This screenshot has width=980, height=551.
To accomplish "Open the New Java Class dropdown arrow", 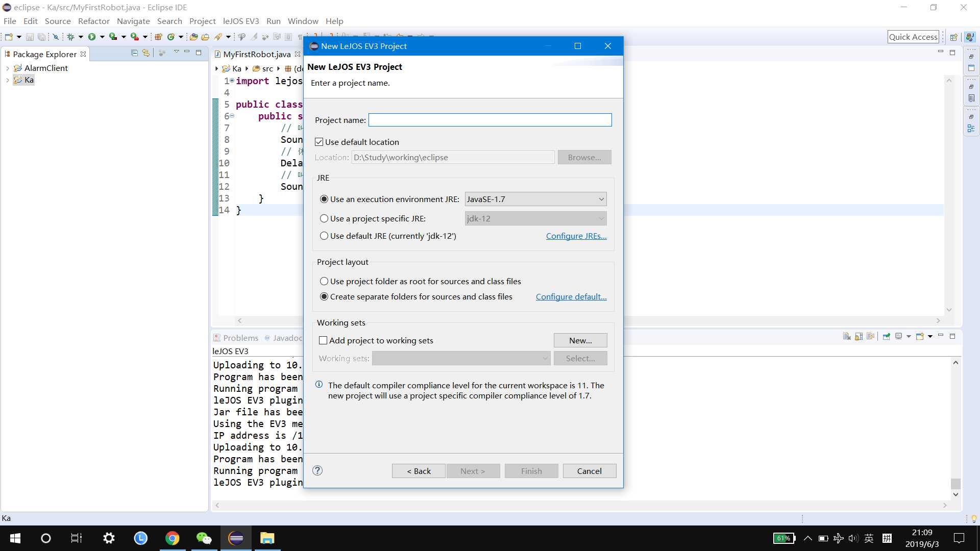I will click(181, 37).
